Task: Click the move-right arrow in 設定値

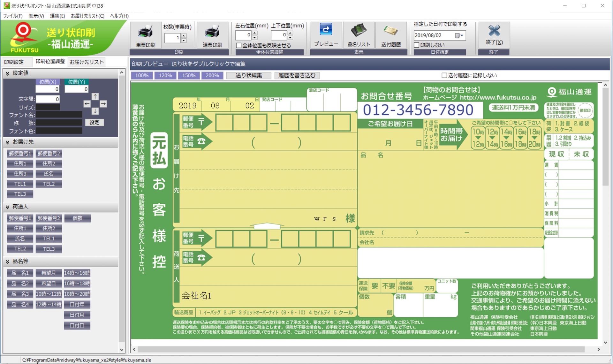Action: click(x=103, y=104)
